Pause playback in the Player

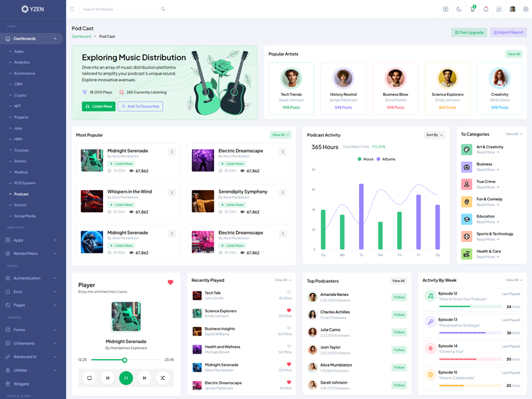[x=126, y=378]
